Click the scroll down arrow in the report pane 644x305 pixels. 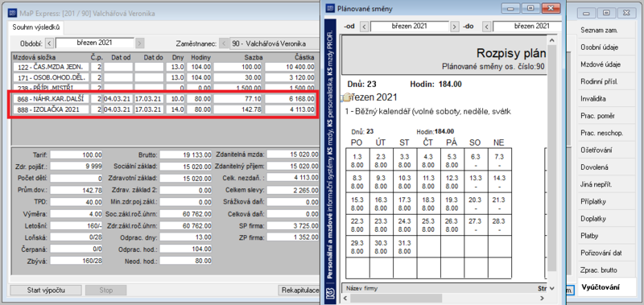coord(551,288)
